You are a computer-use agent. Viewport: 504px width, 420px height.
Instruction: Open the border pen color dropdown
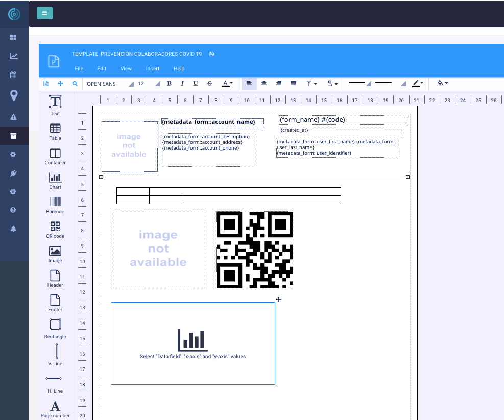click(418, 84)
